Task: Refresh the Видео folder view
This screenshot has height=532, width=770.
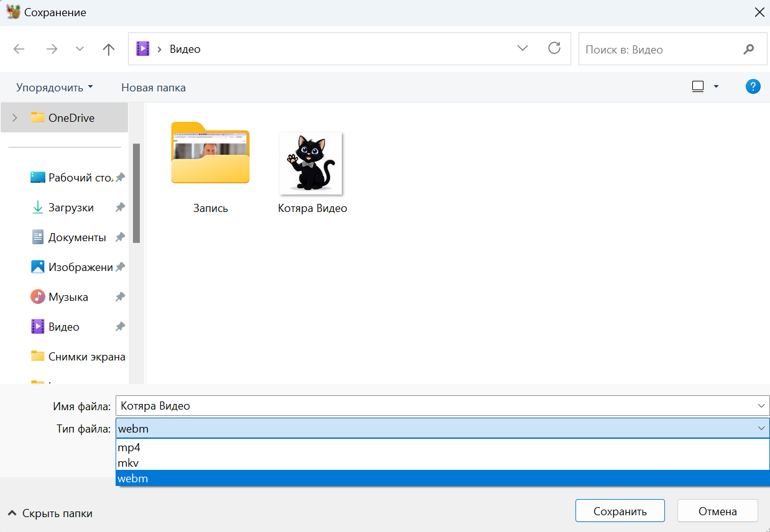Action: 554,48
